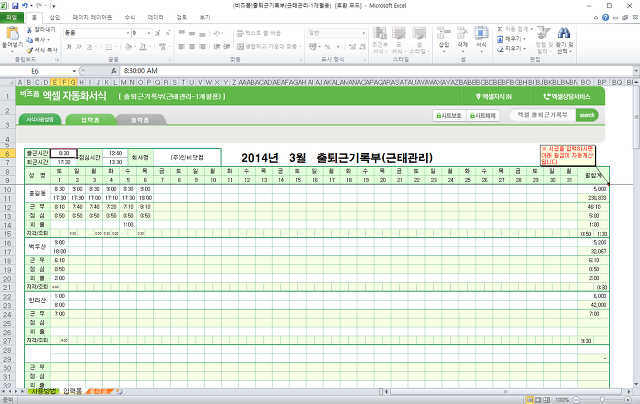Screen dimensions: 640x404
Task: Click AutoSum (자동 합계) sigma
Action: pos(500,29)
